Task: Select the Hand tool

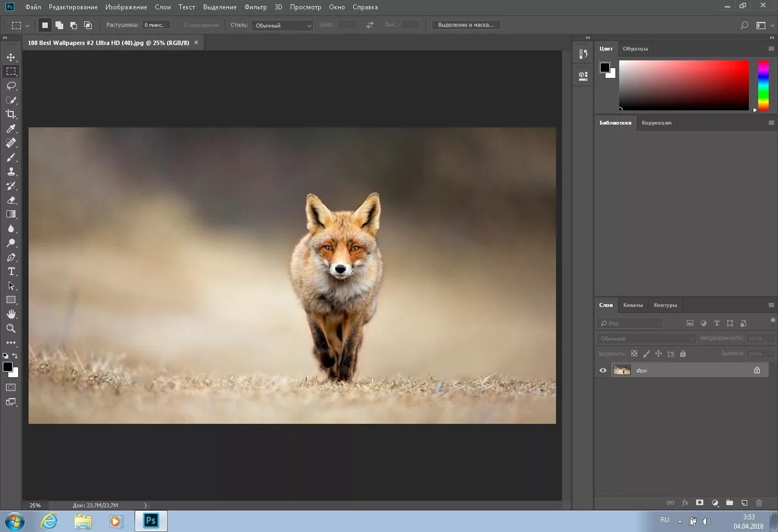Action: click(x=11, y=314)
